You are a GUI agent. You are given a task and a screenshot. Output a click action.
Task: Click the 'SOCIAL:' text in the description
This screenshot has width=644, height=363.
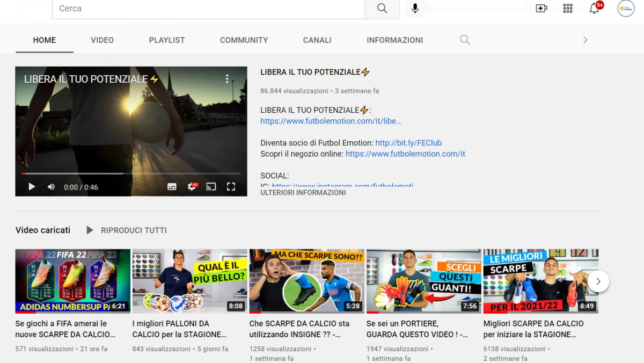(275, 176)
